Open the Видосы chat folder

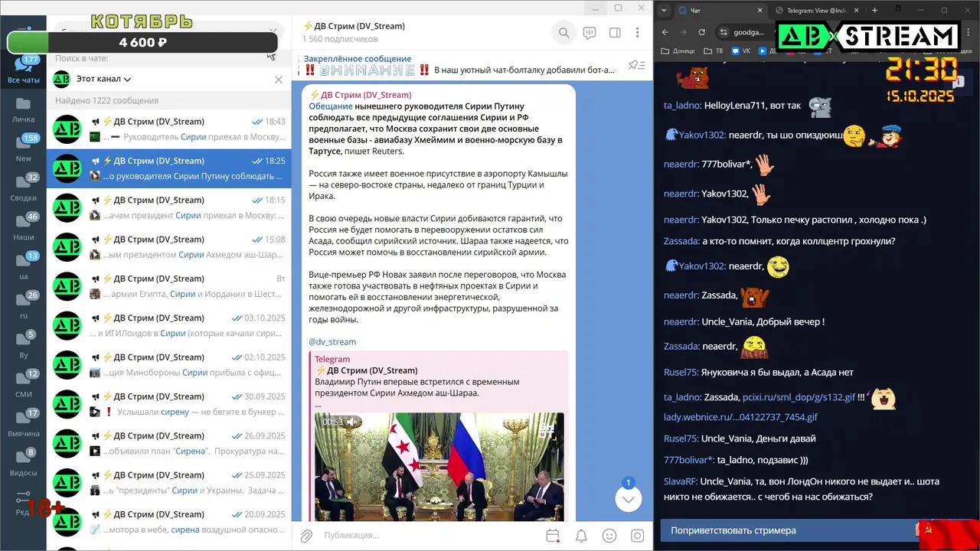click(24, 463)
